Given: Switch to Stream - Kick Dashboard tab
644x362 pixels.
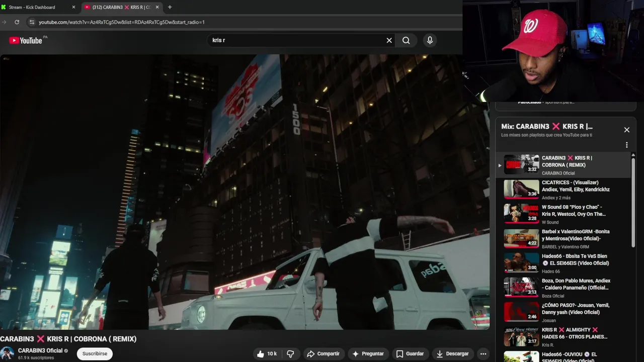Looking at the screenshot, I should click(38, 7).
